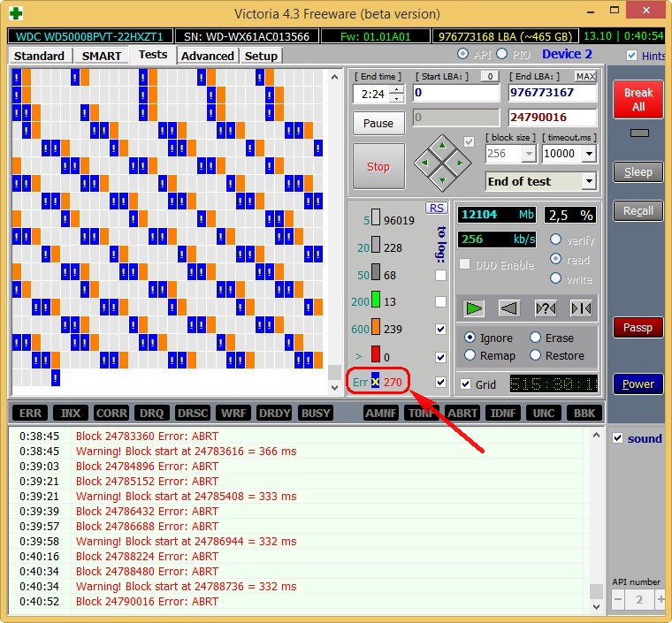The image size is (672, 623).
Task: Click the IDNF error indicator
Action: click(503, 414)
